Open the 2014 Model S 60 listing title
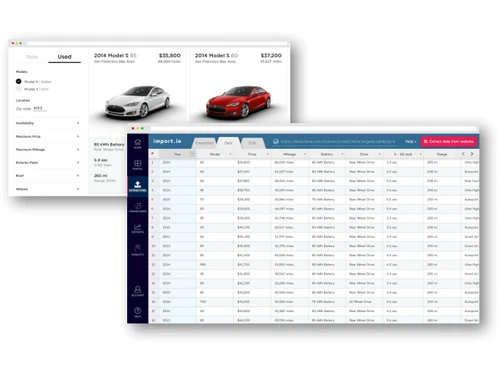Image resolution: width=500 pixels, height=375 pixels. coord(216,55)
